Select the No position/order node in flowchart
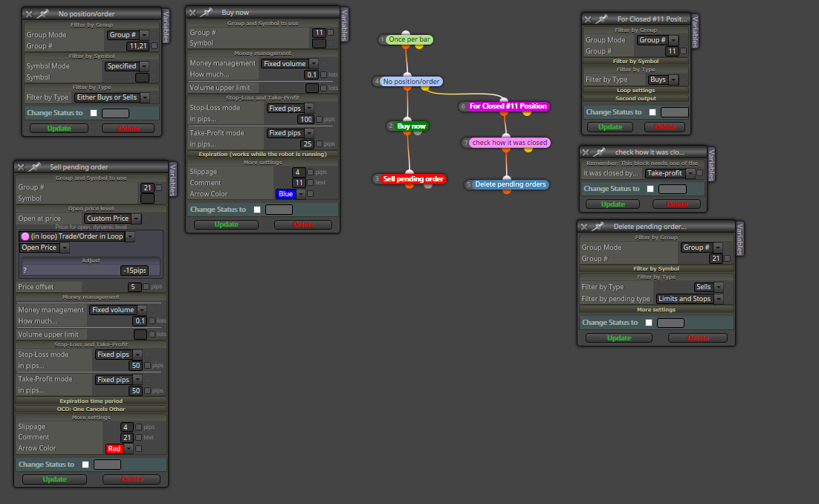Screen dimensions: 819x504 [x=411, y=82]
